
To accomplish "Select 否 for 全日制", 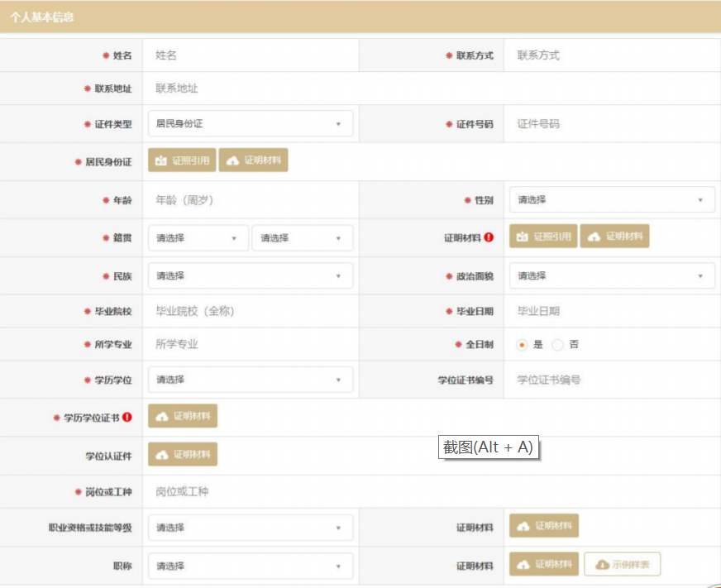I will click(x=557, y=345).
